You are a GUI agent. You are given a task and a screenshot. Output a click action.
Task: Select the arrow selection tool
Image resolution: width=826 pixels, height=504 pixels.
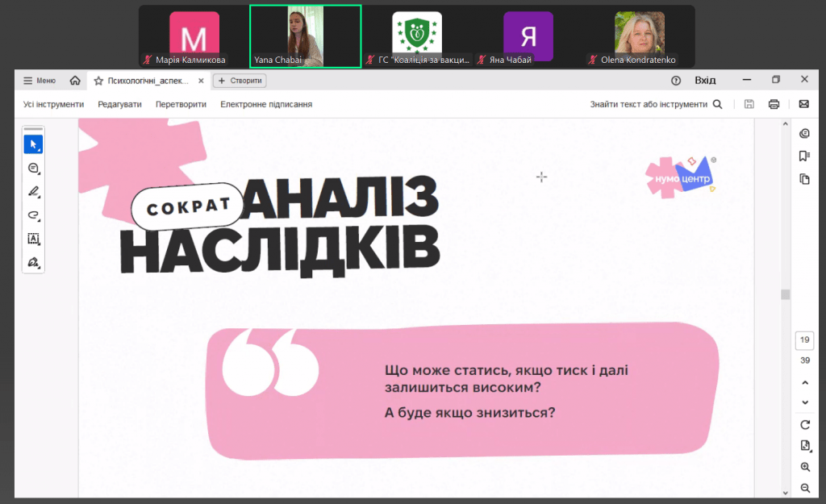(x=33, y=144)
